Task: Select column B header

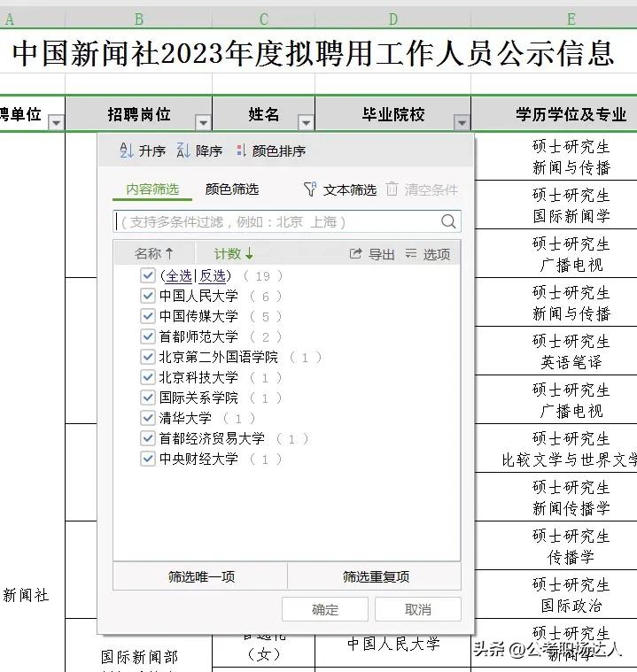Action: coord(138,19)
